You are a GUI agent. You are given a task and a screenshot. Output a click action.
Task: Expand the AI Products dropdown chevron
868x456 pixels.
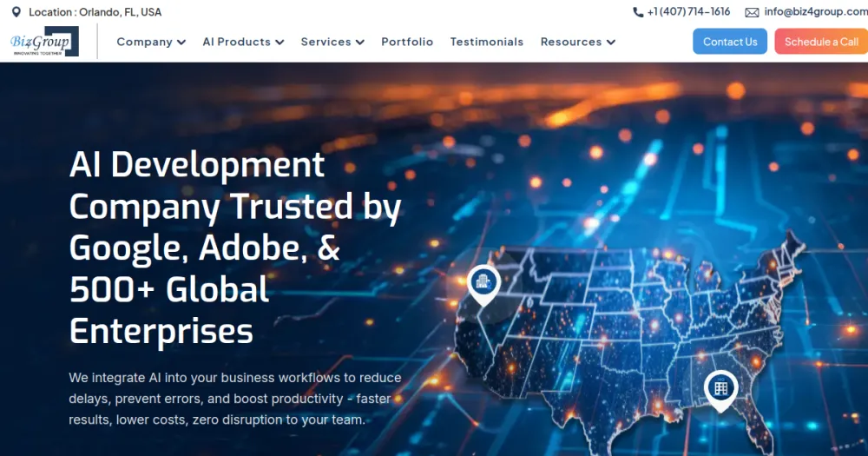click(279, 42)
